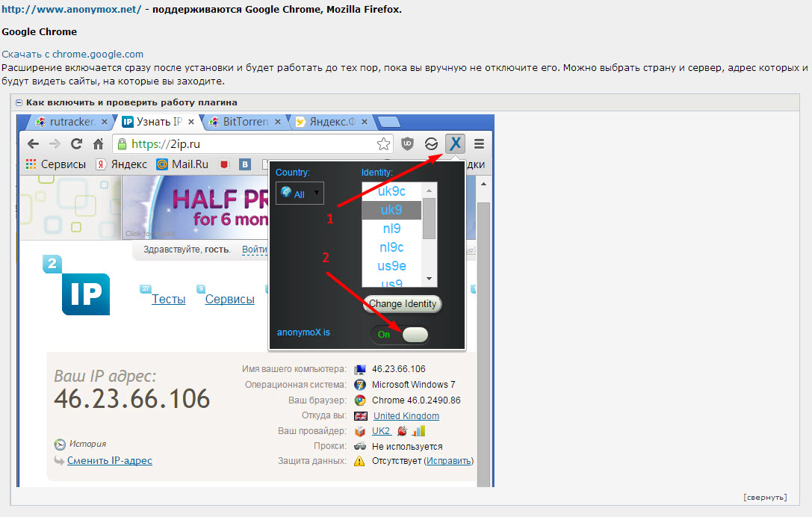
Task: Select the Узнать IP tab
Action: click(158, 122)
